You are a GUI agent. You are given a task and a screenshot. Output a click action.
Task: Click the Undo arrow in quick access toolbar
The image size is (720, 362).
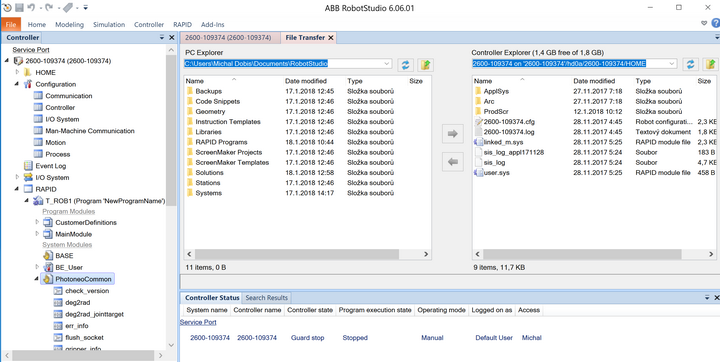tap(31, 7)
